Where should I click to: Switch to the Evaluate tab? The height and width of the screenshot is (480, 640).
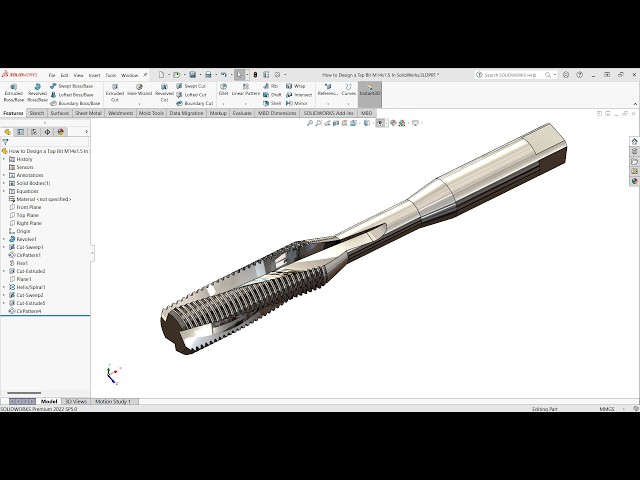[x=242, y=113]
